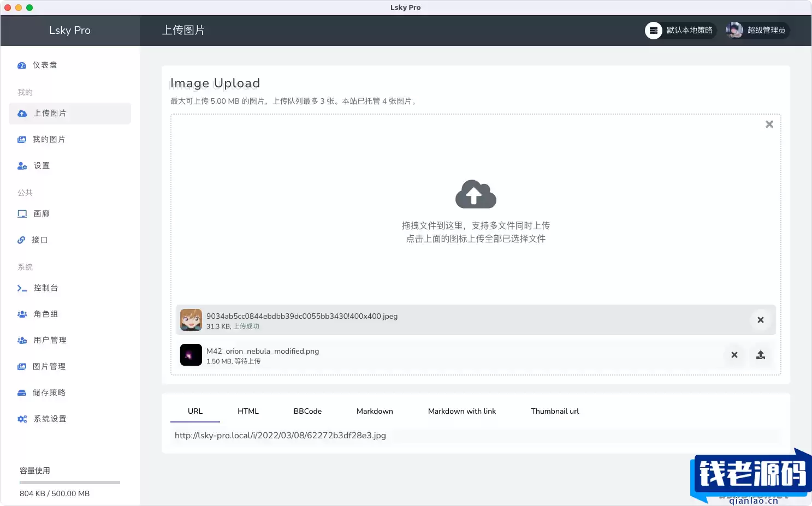The image size is (812, 506).
Task: Click the 804 KB / 500.00 MB text
Action: click(x=55, y=493)
